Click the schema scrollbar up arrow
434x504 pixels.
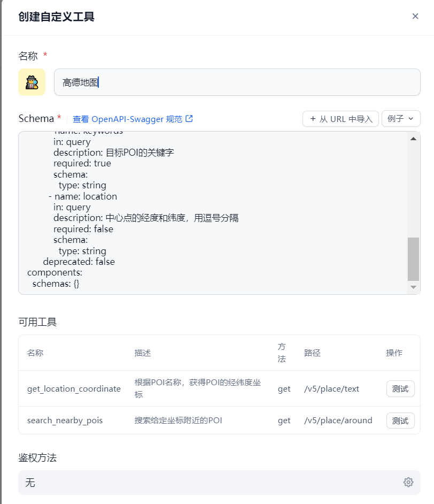click(x=414, y=139)
